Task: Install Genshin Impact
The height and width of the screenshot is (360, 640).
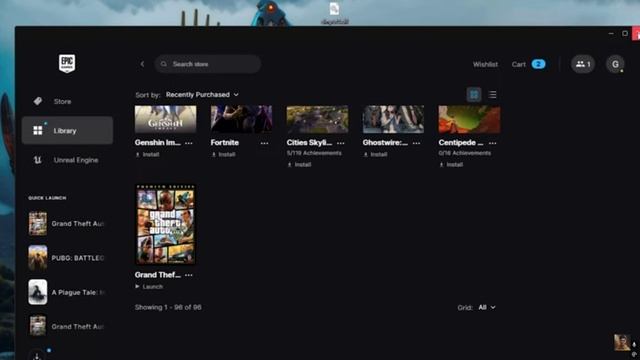Action: pos(147,155)
